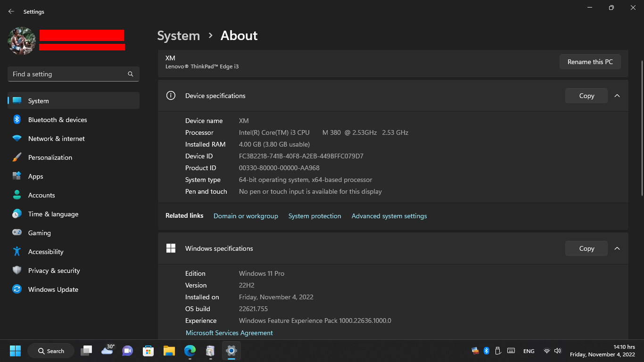Click the volume speaker tray icon

click(x=558, y=351)
